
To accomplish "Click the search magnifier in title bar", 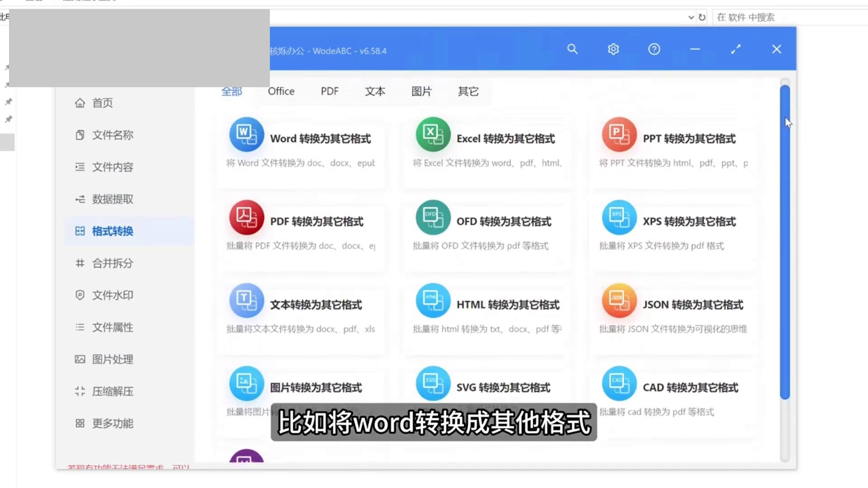I will pos(572,49).
